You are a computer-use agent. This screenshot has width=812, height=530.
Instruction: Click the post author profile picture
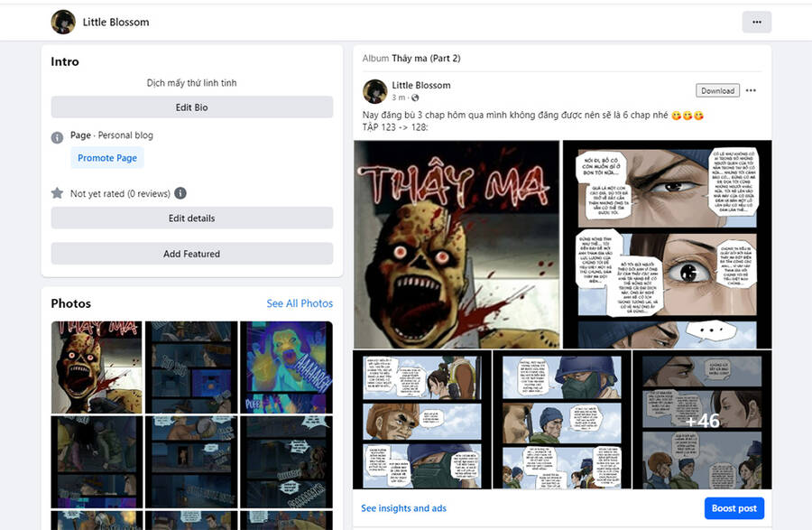[x=375, y=91]
